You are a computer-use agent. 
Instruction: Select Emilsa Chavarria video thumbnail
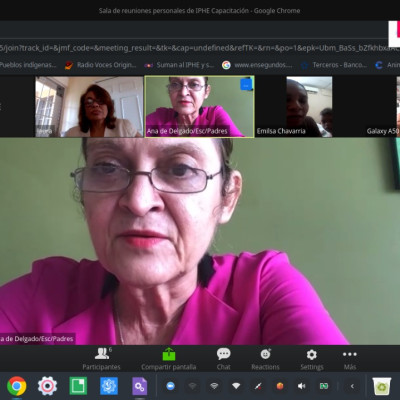(x=294, y=107)
